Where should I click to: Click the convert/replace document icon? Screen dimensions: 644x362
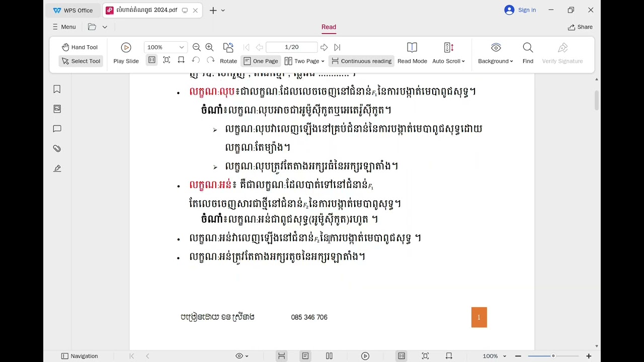click(x=228, y=47)
